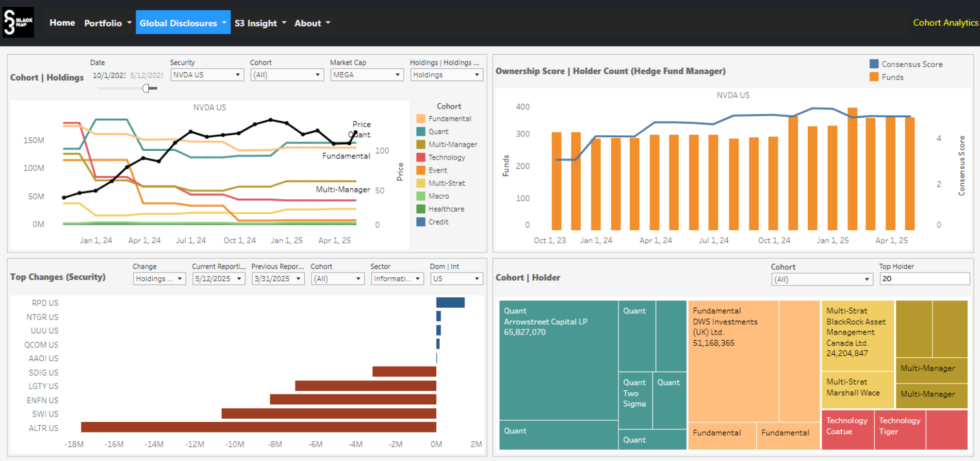Image resolution: width=980 pixels, height=461 pixels.
Task: Click the NTGR US row label
Action: tap(42, 317)
